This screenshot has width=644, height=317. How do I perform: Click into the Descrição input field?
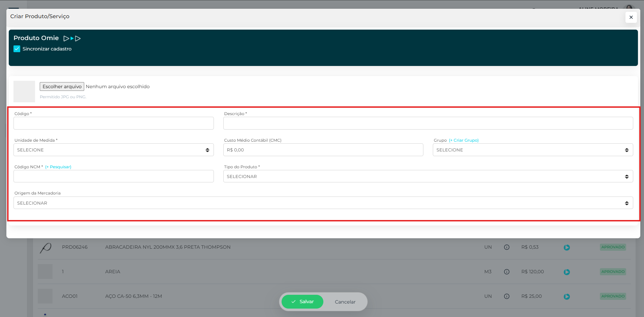click(x=428, y=124)
